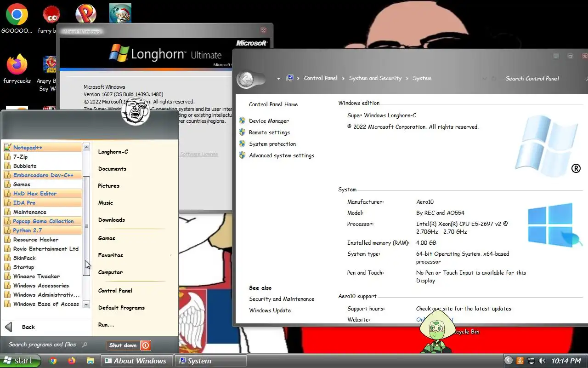Image resolution: width=588 pixels, height=368 pixels.
Task: Click the network icon in system tray
Action: pyautogui.click(x=531, y=361)
